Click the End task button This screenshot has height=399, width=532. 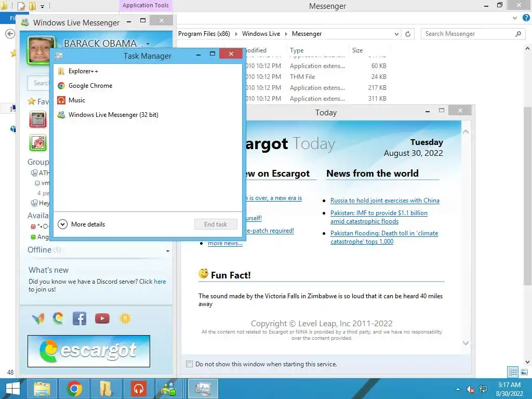tap(216, 224)
